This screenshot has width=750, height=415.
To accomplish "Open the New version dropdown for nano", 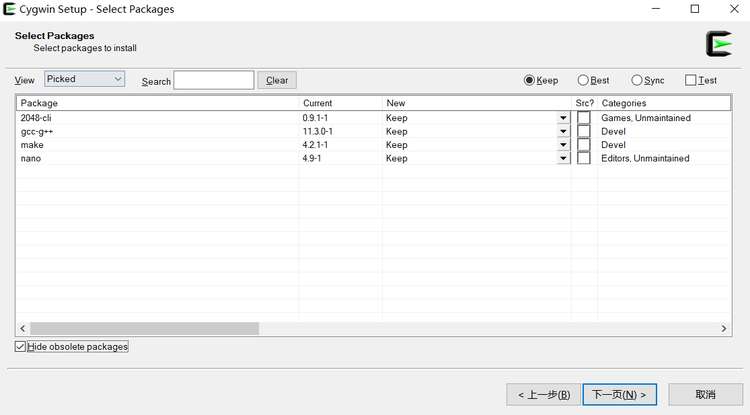I will click(x=563, y=158).
